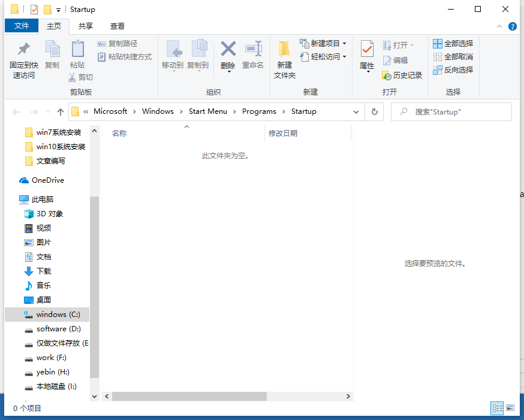Open Documents (文档) in navigation pane
The width and height of the screenshot is (524, 420).
click(38, 257)
